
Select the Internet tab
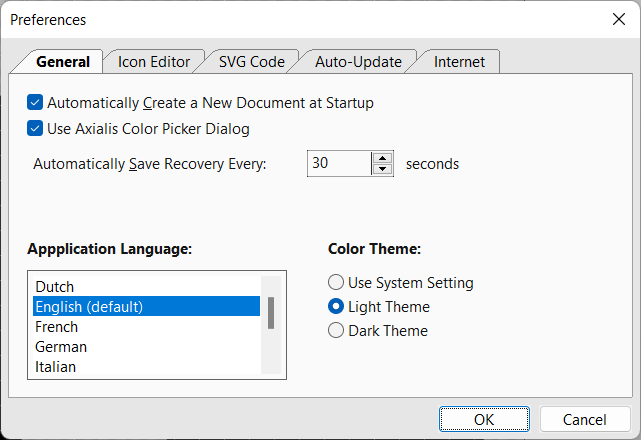pos(459,62)
